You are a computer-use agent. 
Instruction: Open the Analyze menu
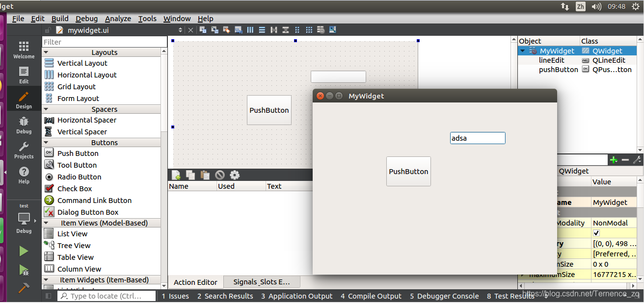(118, 19)
